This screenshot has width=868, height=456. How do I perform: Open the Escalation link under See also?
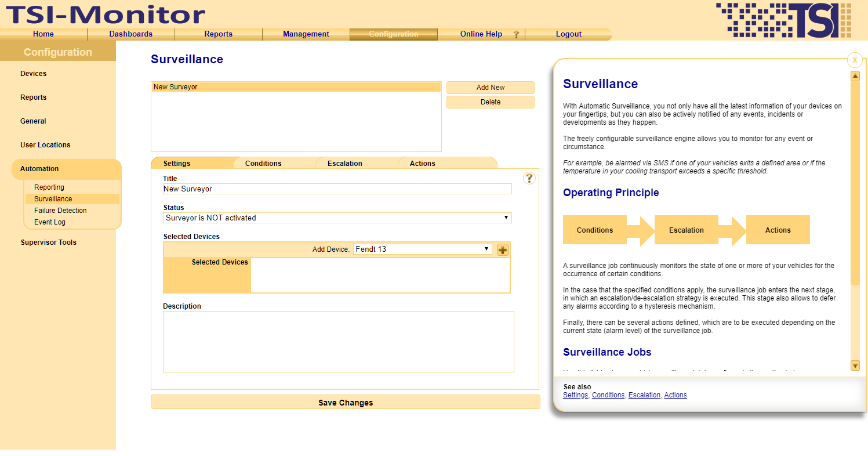coord(644,395)
